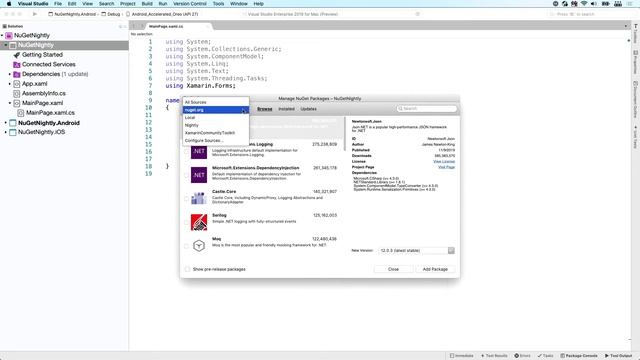
Task: Open the Toolbox side panel
Action: (636, 33)
